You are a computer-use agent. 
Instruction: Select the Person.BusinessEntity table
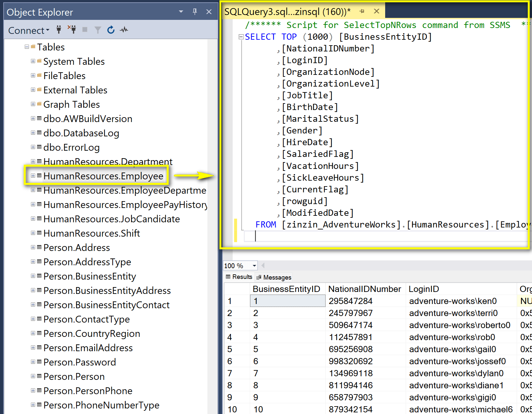[x=90, y=276]
